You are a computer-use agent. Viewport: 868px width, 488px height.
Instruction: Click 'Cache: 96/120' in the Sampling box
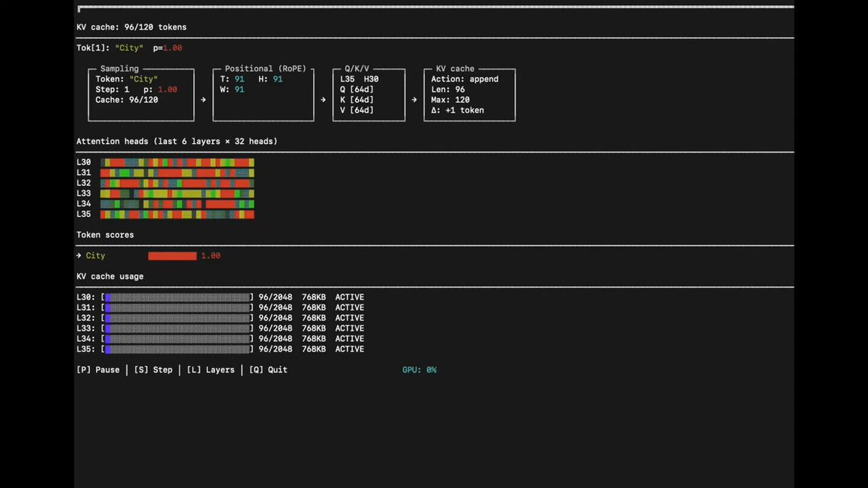(127, 100)
